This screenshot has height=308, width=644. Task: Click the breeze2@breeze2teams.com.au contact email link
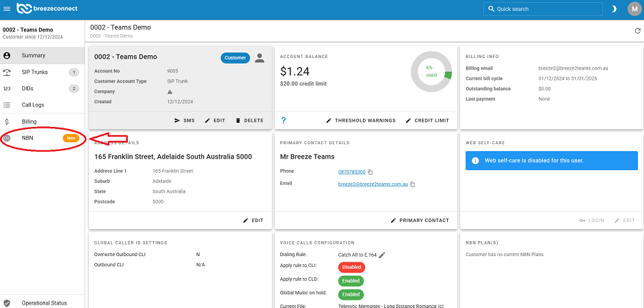point(373,184)
